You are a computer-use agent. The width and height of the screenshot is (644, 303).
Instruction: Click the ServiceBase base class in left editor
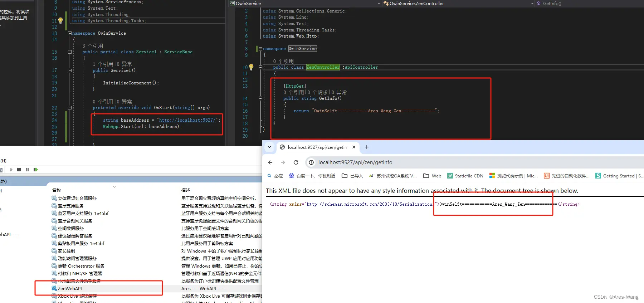178,52
